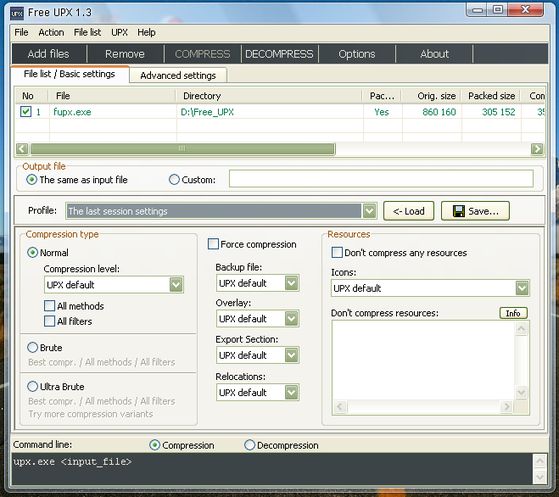The height and width of the screenshot is (497, 559).
Task: Open the File list menu
Action: tap(87, 32)
